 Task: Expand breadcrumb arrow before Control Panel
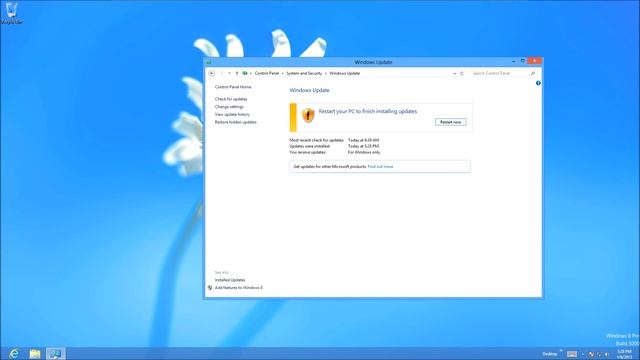pos(251,73)
